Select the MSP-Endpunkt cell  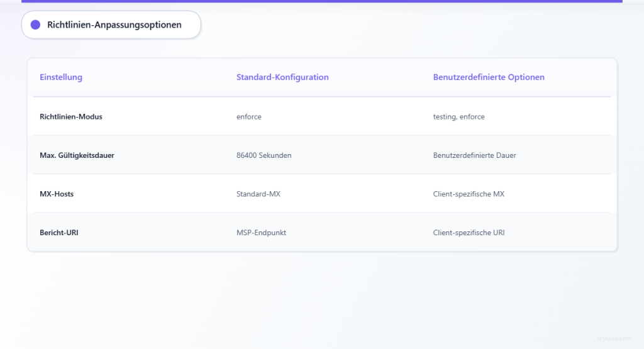point(261,233)
